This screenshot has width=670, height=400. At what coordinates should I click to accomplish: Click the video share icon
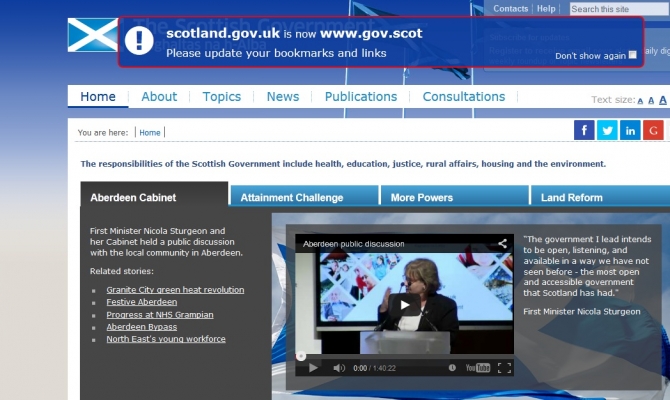pyautogui.click(x=502, y=243)
